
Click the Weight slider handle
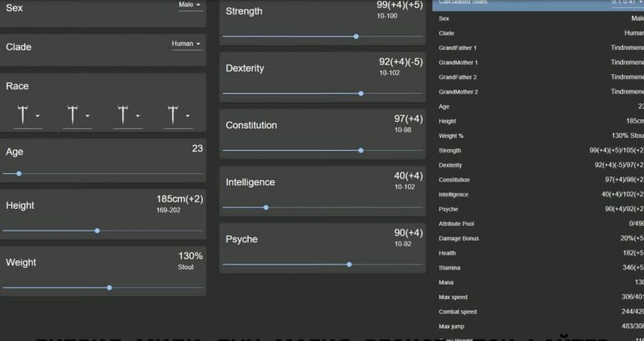pyautogui.click(x=109, y=287)
